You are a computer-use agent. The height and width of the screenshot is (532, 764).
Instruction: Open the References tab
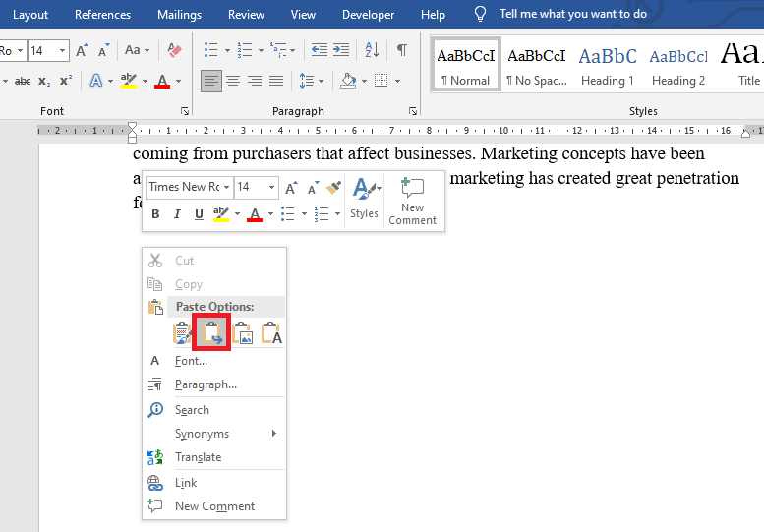click(x=103, y=15)
